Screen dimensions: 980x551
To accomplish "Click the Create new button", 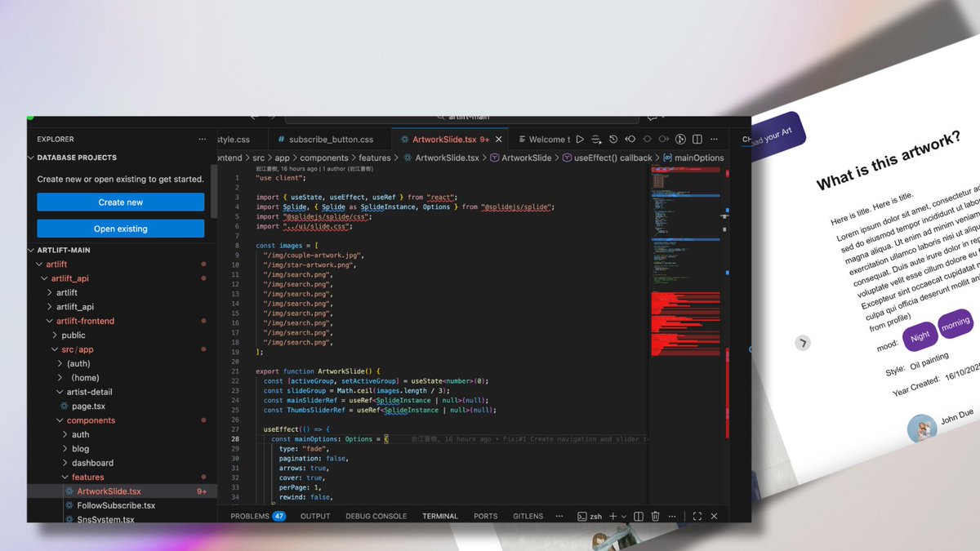I will point(121,202).
